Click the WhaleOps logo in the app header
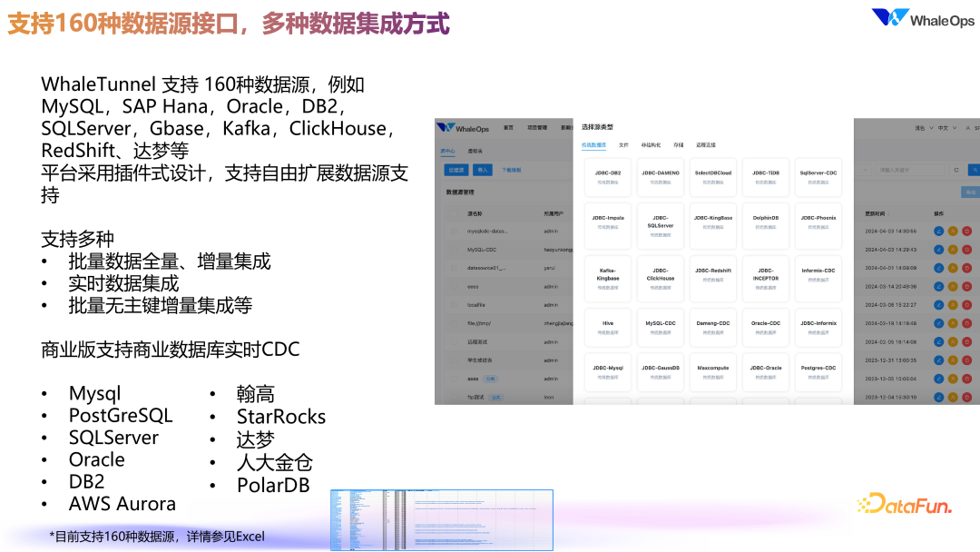The width and height of the screenshot is (980, 552). pos(463,128)
